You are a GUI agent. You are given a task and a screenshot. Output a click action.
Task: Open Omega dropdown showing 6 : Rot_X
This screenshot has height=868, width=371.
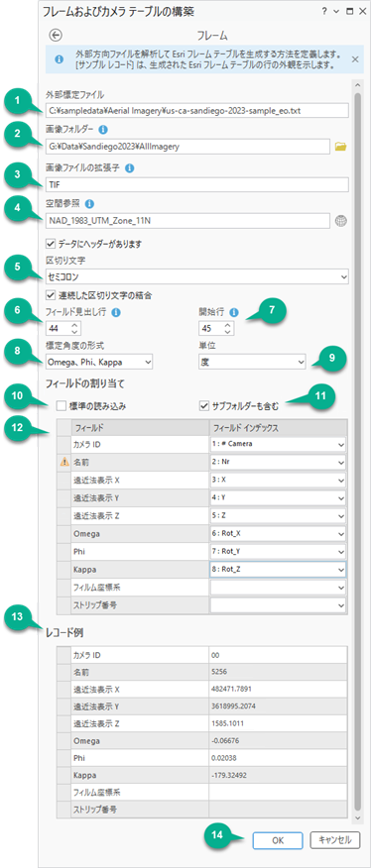[278, 533]
